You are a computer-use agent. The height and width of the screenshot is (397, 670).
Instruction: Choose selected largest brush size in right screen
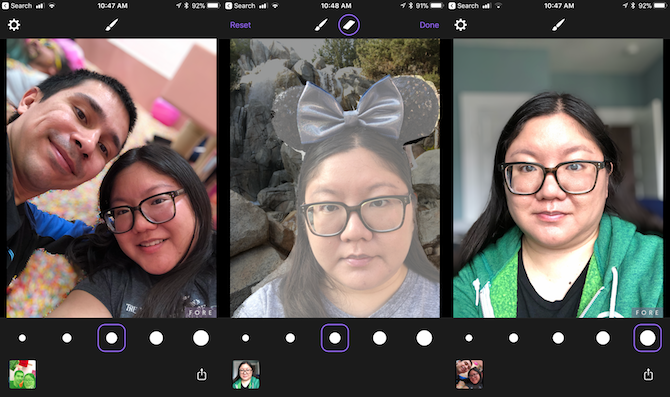tap(648, 338)
